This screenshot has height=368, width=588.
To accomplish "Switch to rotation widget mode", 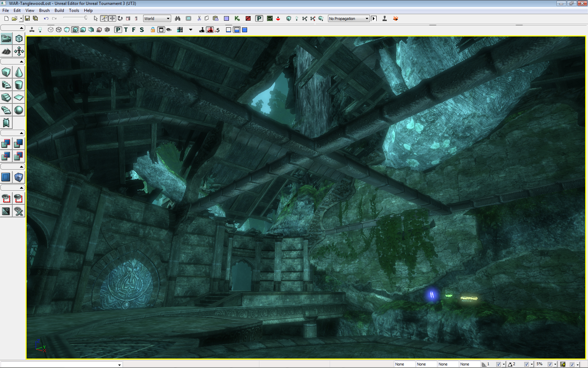I will pos(120,19).
